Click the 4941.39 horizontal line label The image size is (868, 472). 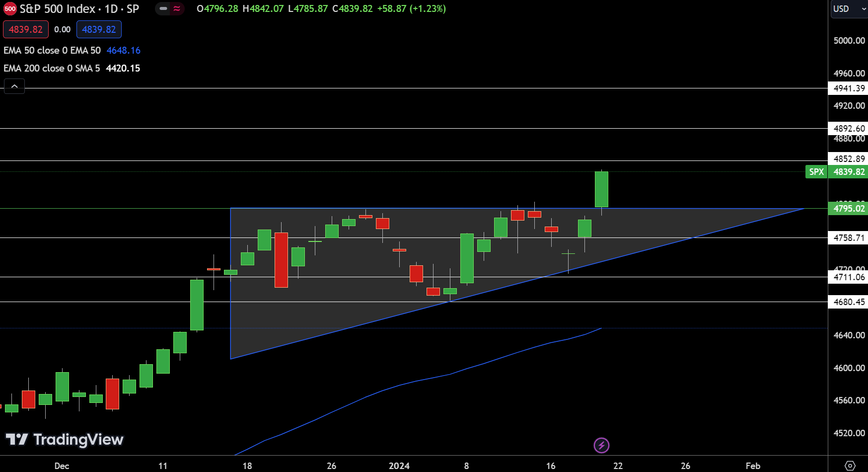click(x=848, y=88)
